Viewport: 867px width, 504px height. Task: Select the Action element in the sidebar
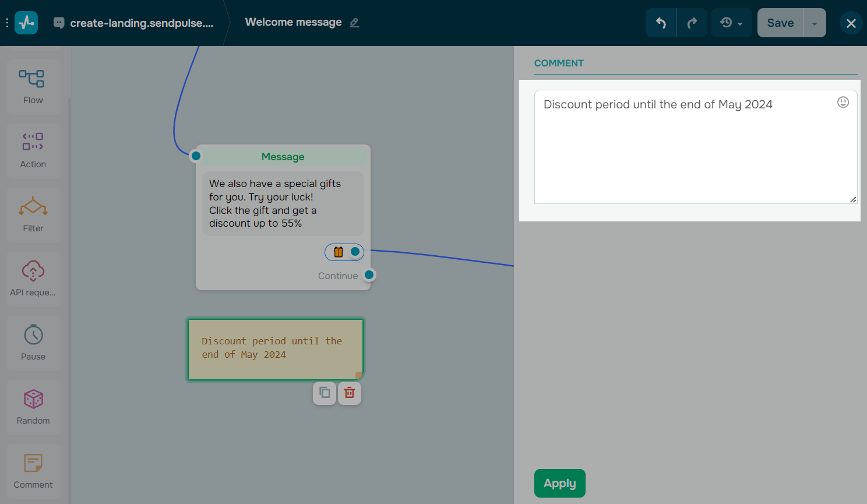coord(33,150)
